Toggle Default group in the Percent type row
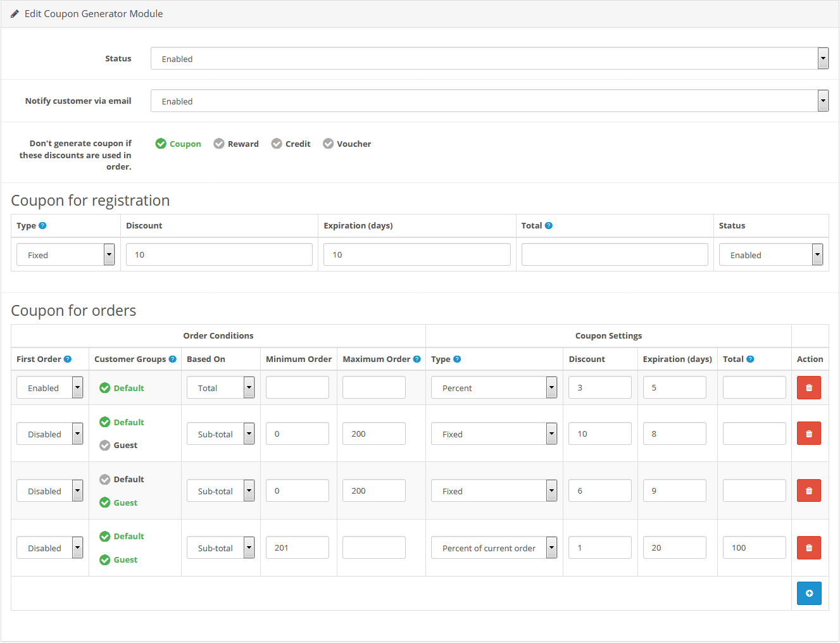Viewport: 840px width, 643px height. click(105, 388)
